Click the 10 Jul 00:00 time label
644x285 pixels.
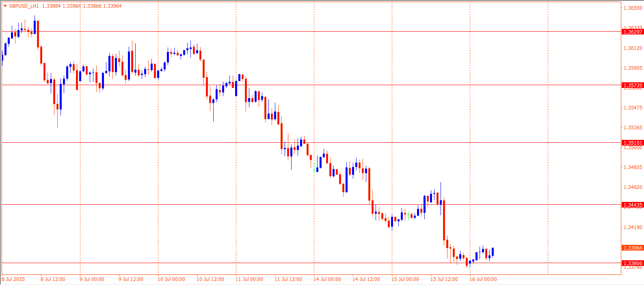coord(171,279)
